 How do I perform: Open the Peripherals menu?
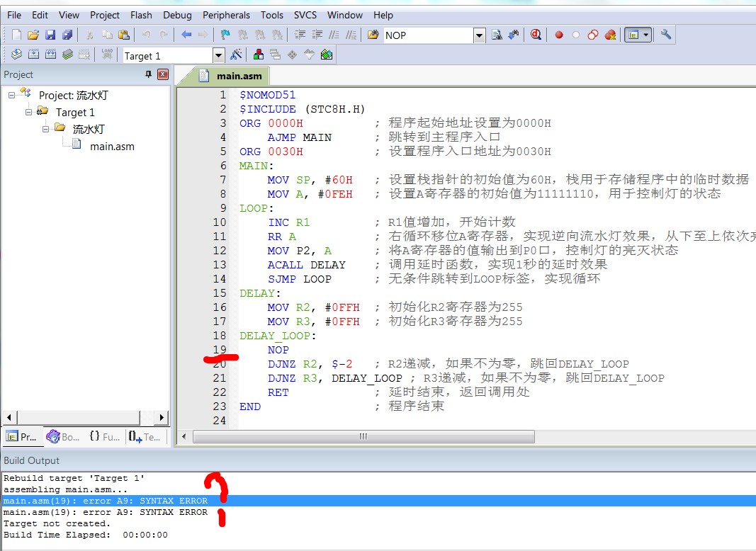[226, 15]
